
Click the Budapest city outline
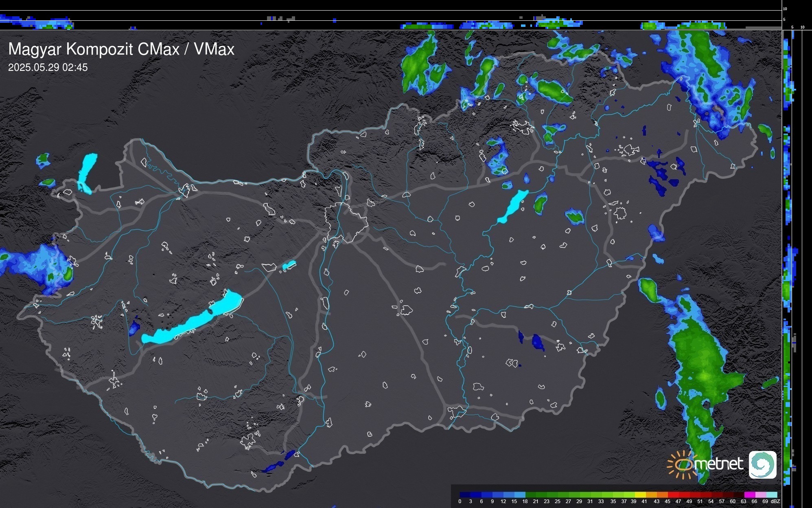(346, 222)
